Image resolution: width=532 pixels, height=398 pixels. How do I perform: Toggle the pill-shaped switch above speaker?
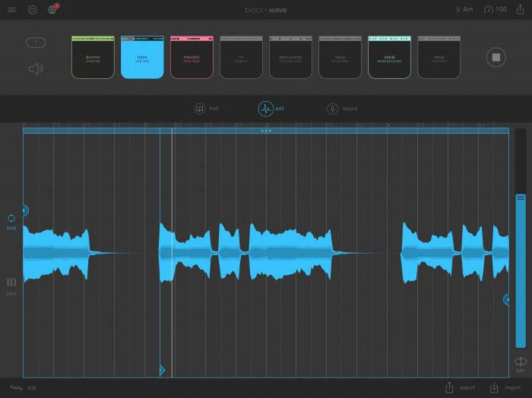coord(35,43)
